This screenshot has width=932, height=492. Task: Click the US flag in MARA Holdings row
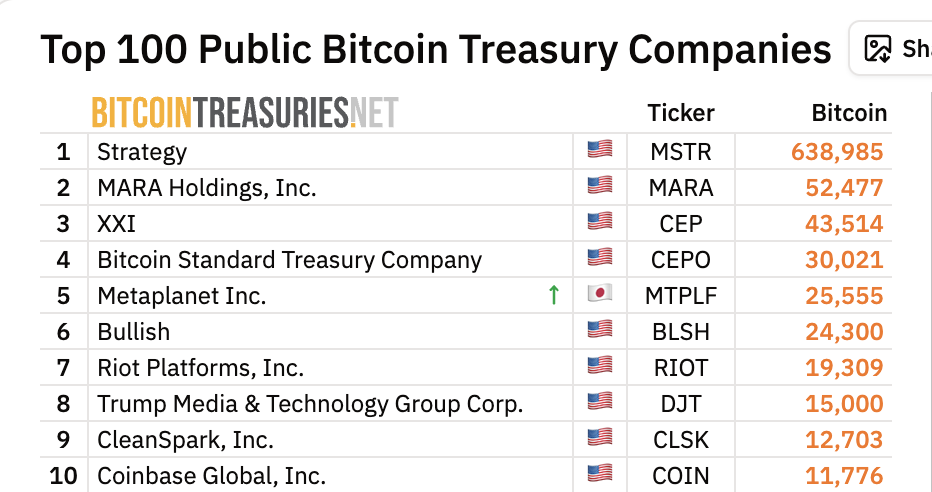[599, 186]
